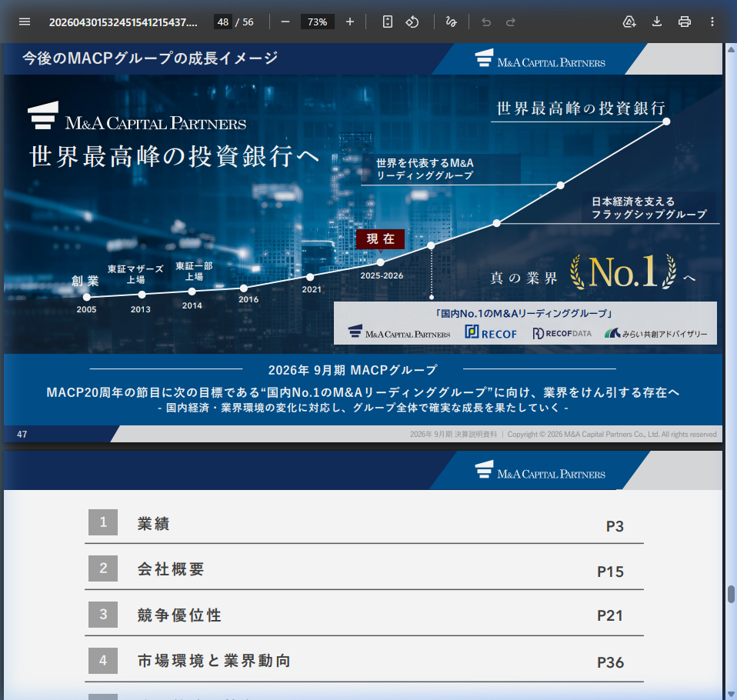Open the more actions three-dot menu
737x700 pixels.
tap(712, 22)
